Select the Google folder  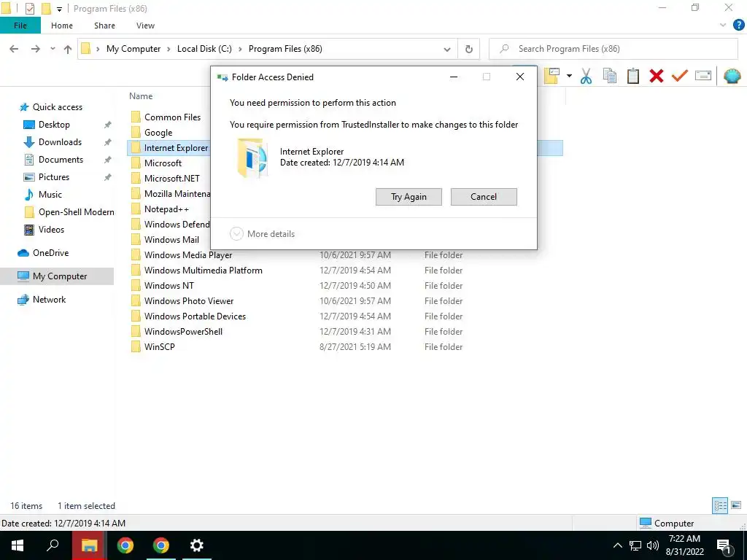(x=158, y=133)
